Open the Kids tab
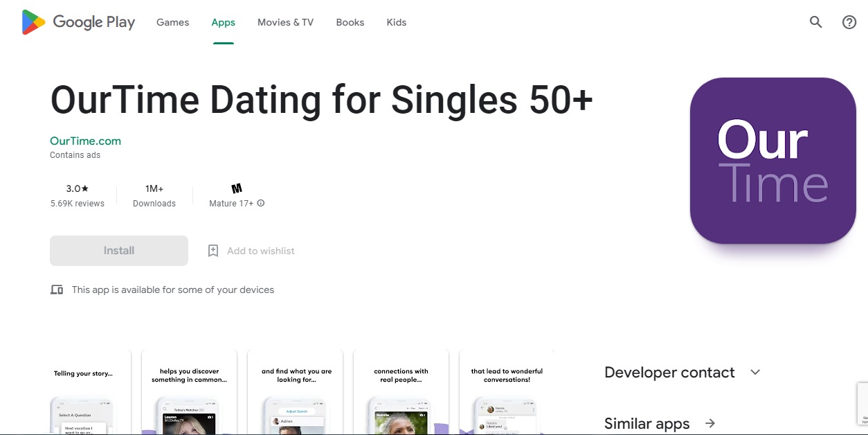 point(396,22)
